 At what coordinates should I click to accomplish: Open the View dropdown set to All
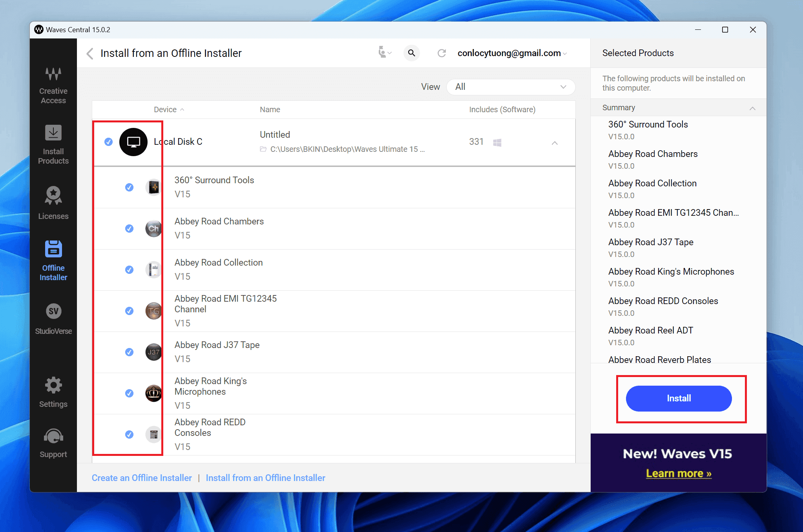click(x=510, y=87)
